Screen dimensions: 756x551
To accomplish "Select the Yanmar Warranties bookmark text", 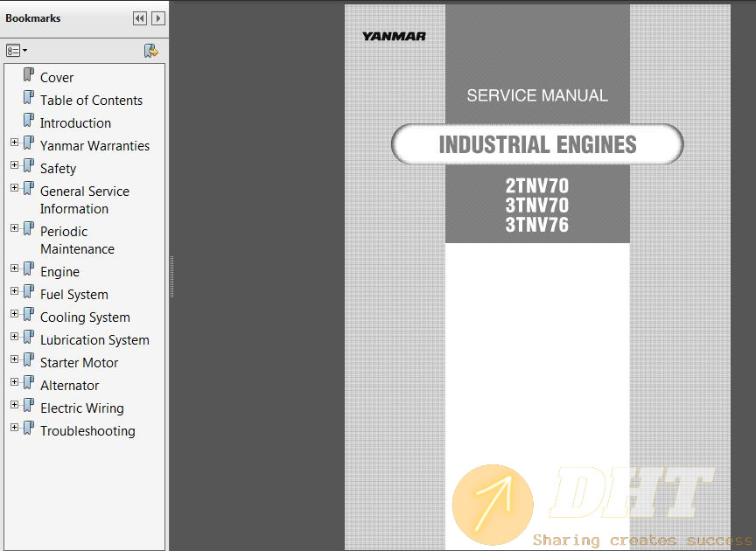I will (x=95, y=145).
